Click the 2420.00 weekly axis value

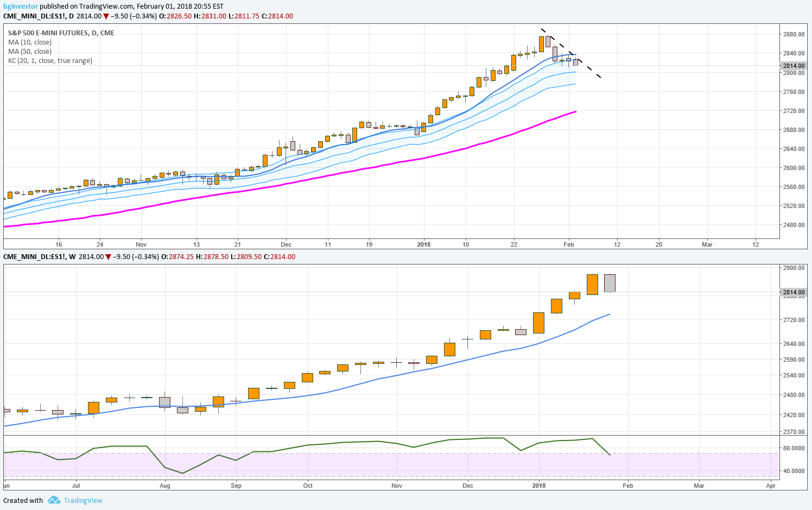794,415
